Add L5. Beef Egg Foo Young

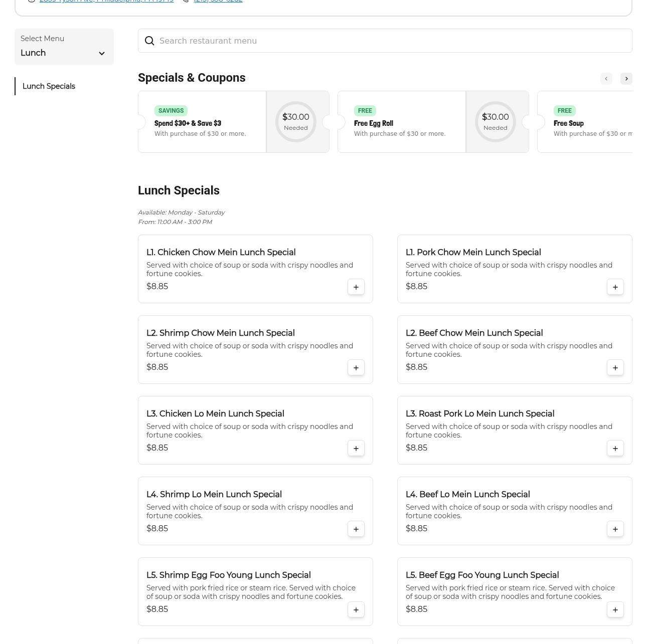615,610
